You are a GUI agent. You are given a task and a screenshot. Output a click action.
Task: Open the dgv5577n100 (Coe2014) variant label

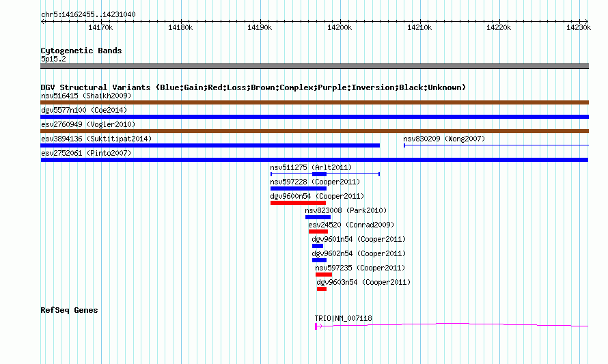[x=84, y=110]
